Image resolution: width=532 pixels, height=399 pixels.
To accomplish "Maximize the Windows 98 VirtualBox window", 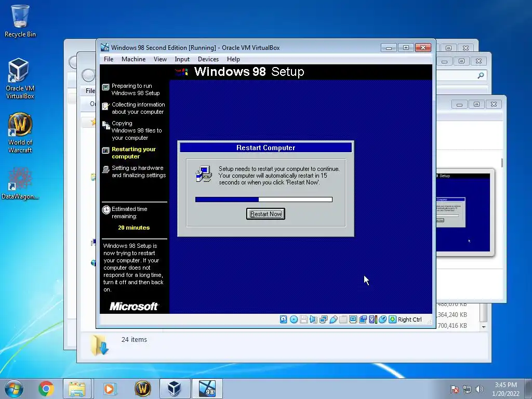I will pos(406,47).
